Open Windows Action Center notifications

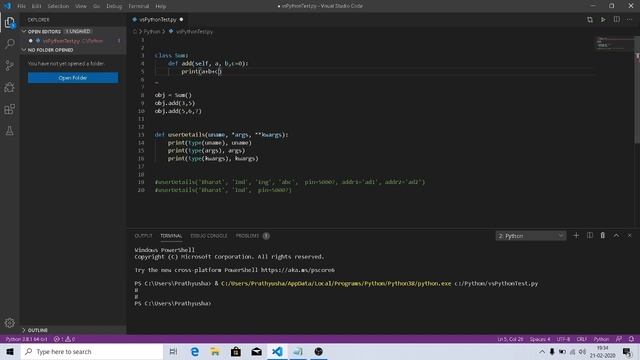point(627,351)
